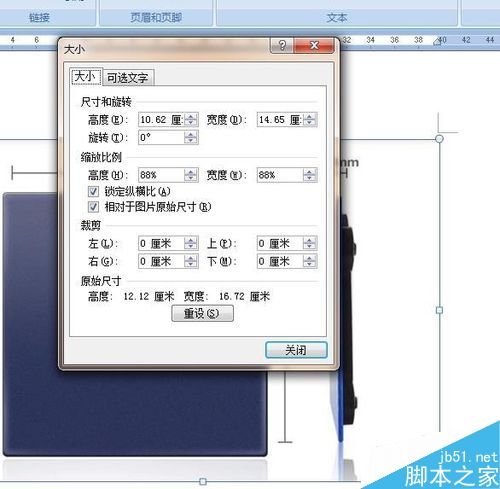
Task: Click the 关闭 button
Action: pos(296,350)
